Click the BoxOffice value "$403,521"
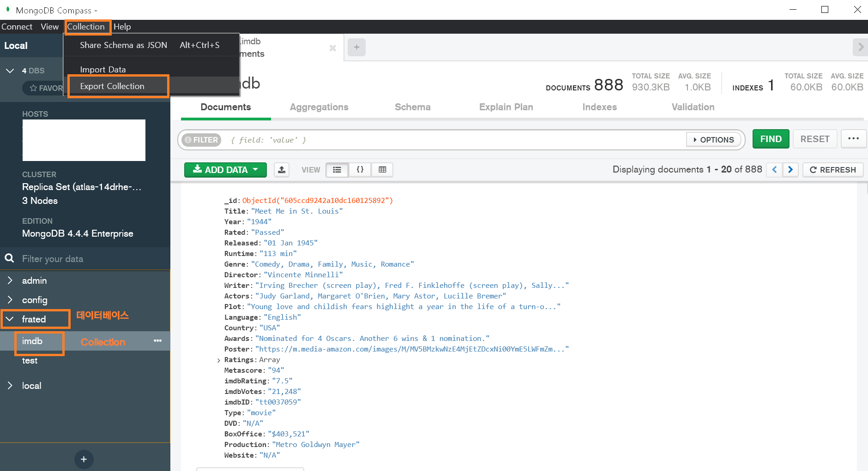 (289, 434)
